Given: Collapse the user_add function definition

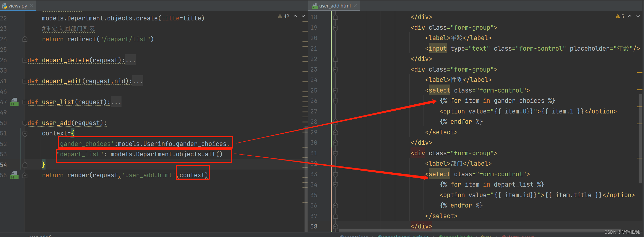Looking at the screenshot, I should coord(25,123).
